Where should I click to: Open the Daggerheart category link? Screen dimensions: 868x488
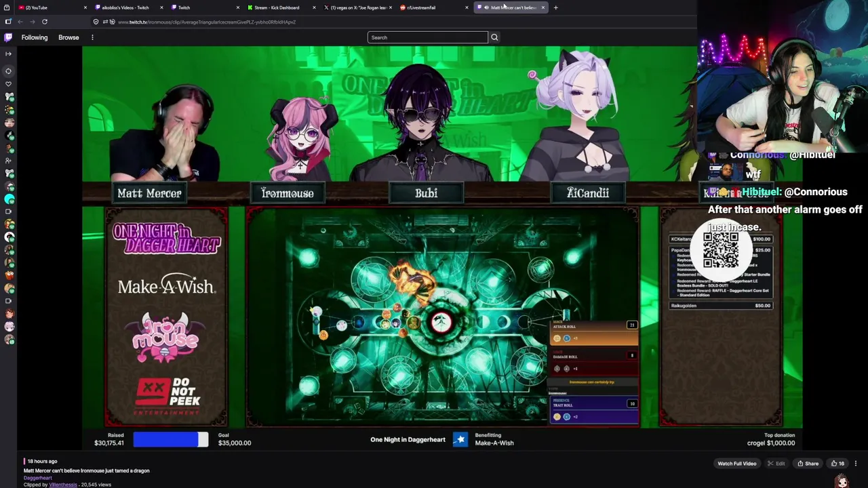coord(37,478)
